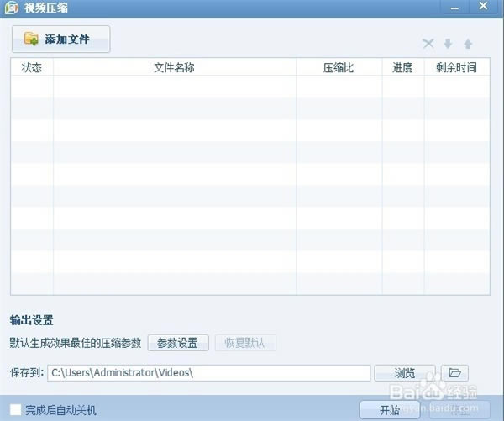Close the 视频压缩 window
This screenshot has width=504, height=421.
484,6
